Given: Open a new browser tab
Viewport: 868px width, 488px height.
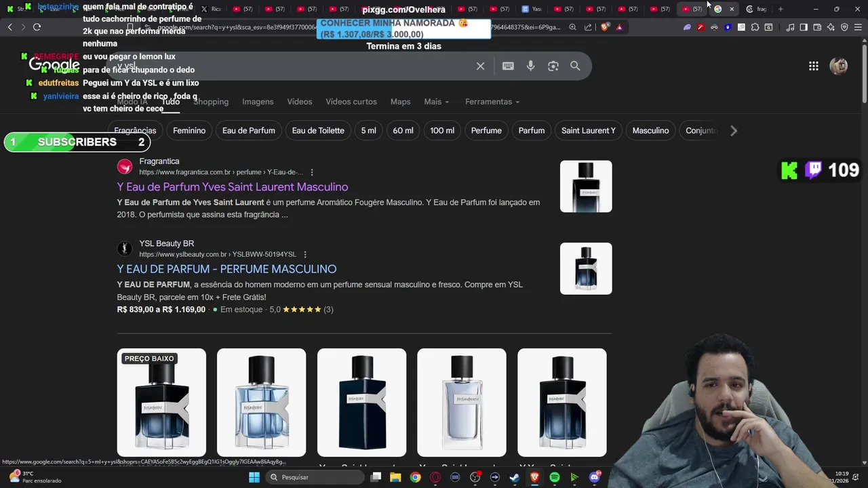Looking at the screenshot, I should [x=781, y=9].
